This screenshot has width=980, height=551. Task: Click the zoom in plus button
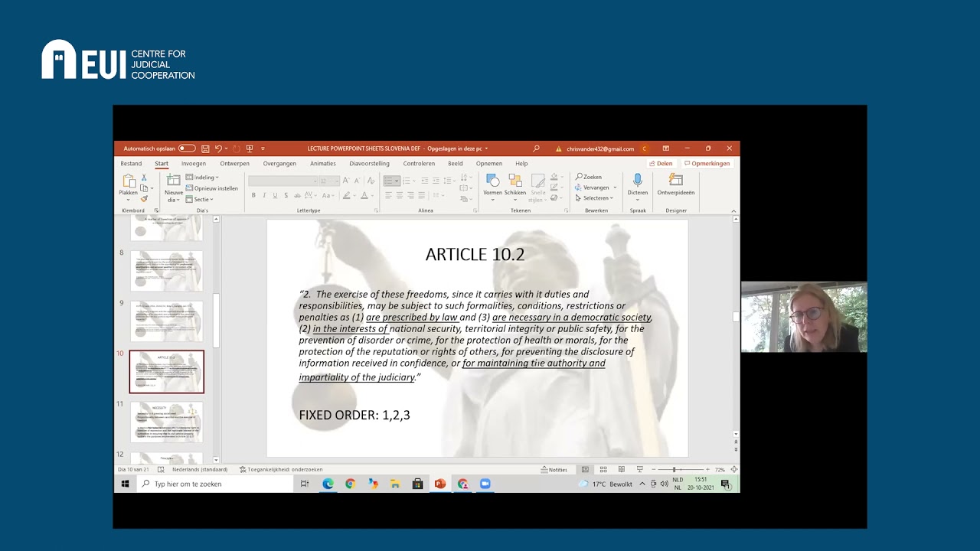(707, 469)
